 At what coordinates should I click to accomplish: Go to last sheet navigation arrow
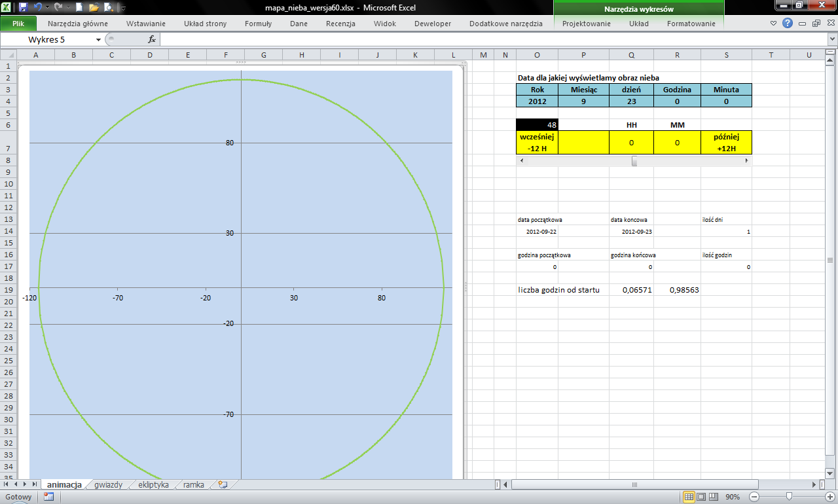(x=35, y=484)
